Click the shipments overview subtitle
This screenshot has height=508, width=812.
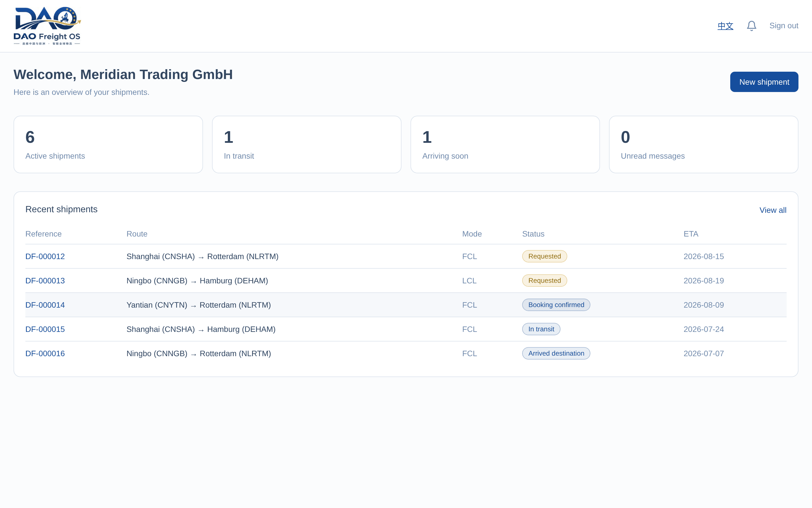tap(81, 92)
